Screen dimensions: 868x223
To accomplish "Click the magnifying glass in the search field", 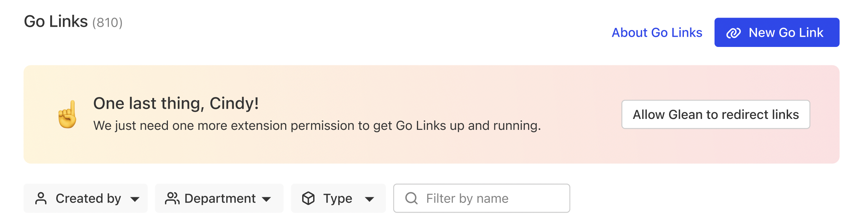I will 412,198.
